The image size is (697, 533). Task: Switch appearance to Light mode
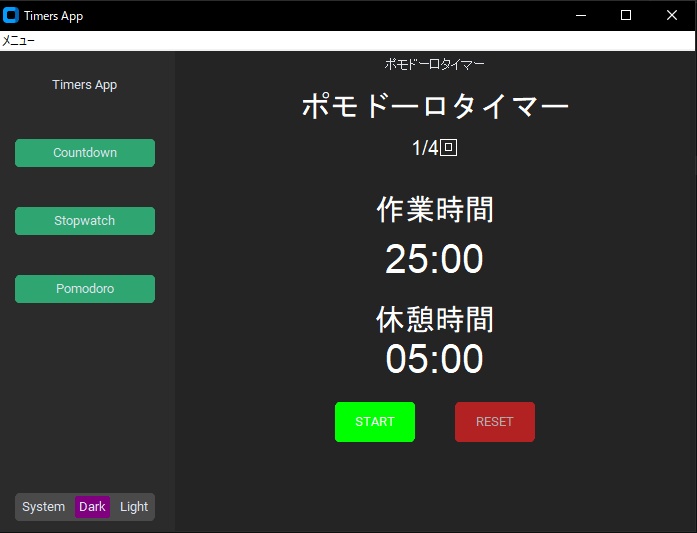[134, 507]
